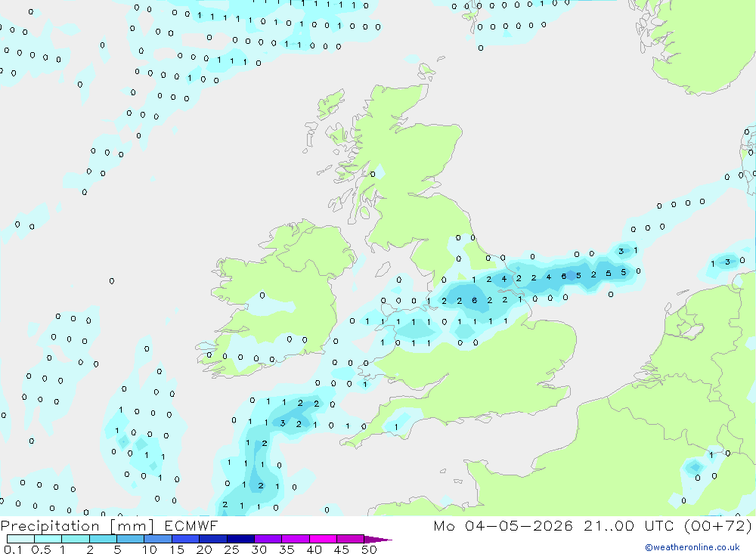The image size is (756, 554).
Task: Click the 5–10 mm legend color box
Action: [130, 539]
